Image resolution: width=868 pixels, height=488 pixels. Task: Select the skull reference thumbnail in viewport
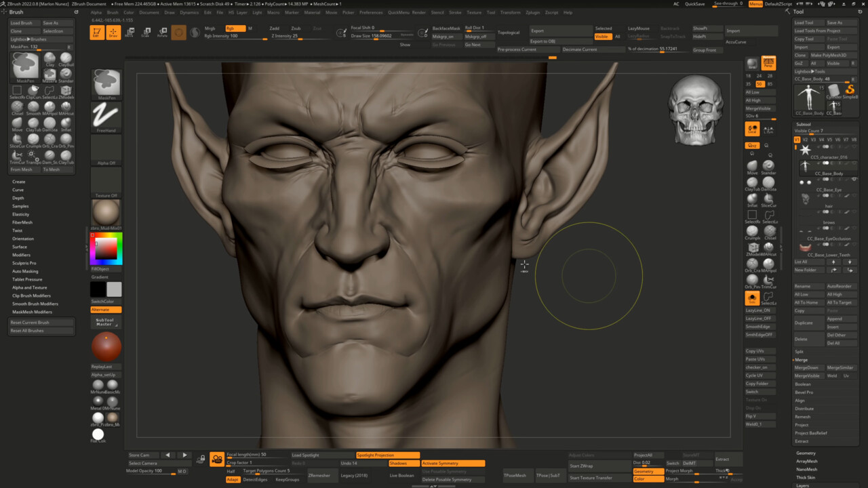695,110
